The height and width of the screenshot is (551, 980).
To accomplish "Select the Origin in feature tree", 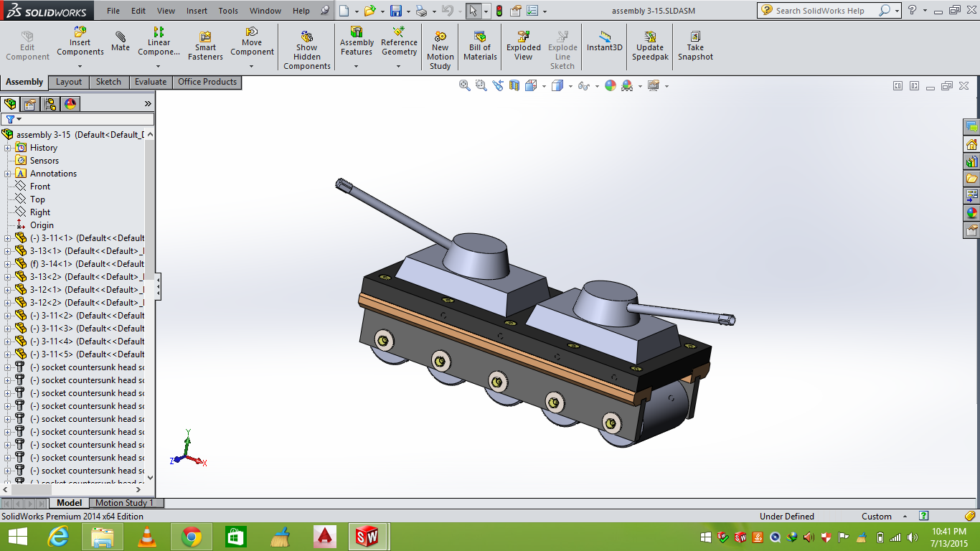I will [42, 225].
